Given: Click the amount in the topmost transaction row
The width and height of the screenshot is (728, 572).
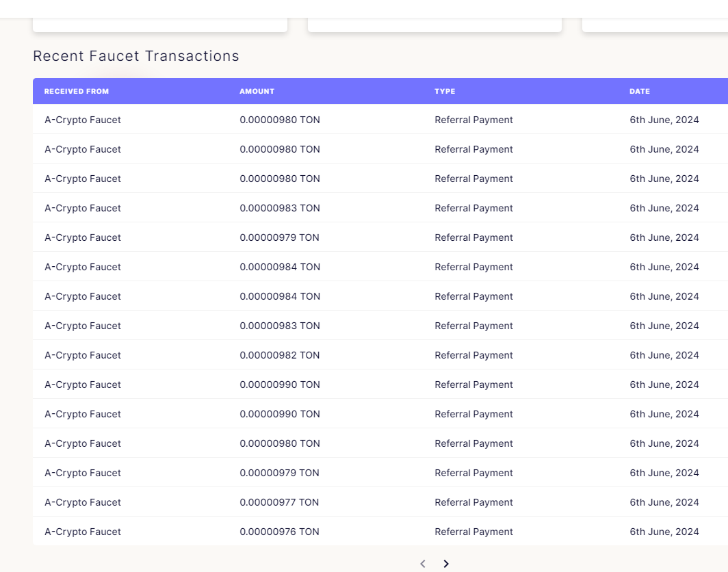Looking at the screenshot, I should point(280,120).
